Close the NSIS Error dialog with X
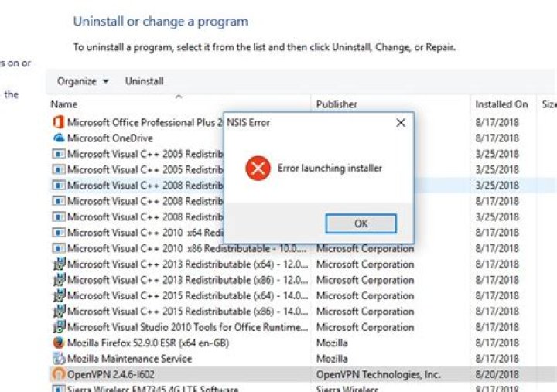The height and width of the screenshot is (392, 557). (x=401, y=123)
